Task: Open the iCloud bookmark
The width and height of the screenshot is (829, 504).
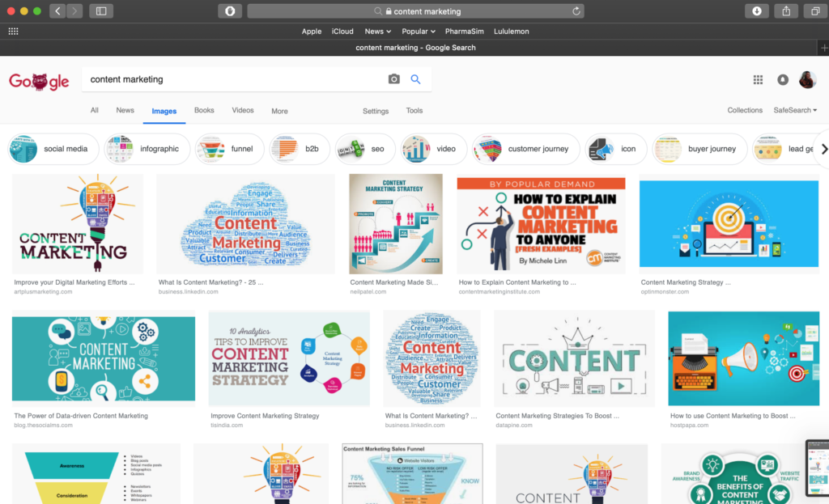Action: (342, 32)
